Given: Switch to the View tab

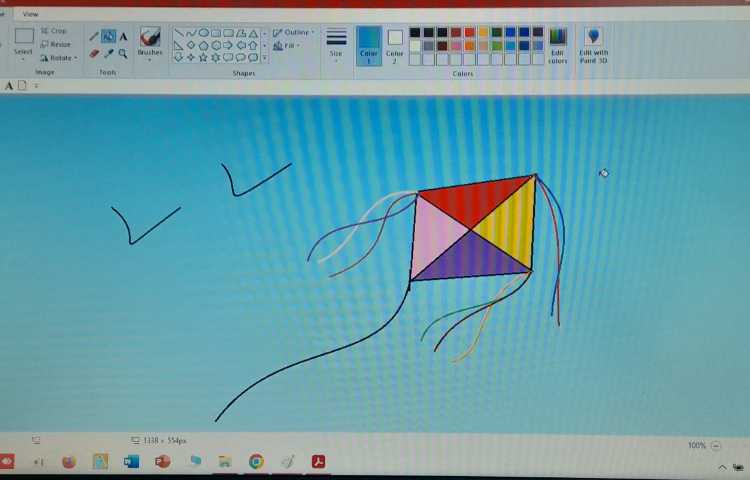Looking at the screenshot, I should click(30, 14).
